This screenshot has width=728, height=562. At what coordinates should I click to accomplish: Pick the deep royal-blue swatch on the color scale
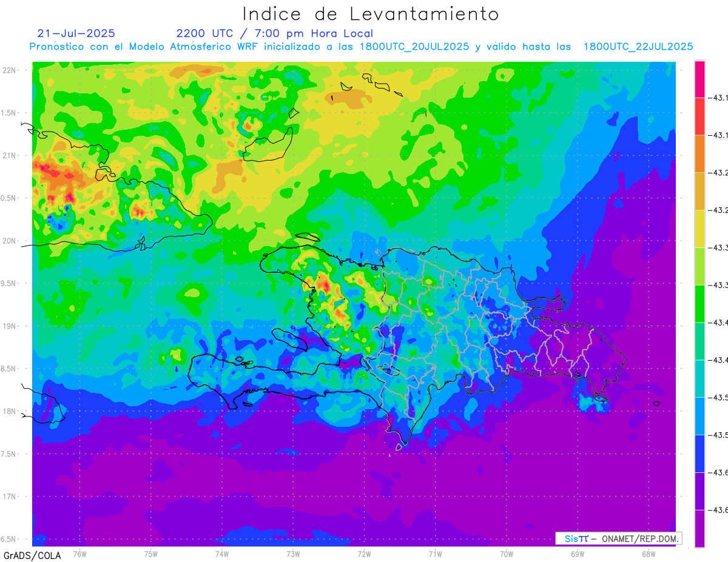(699, 453)
